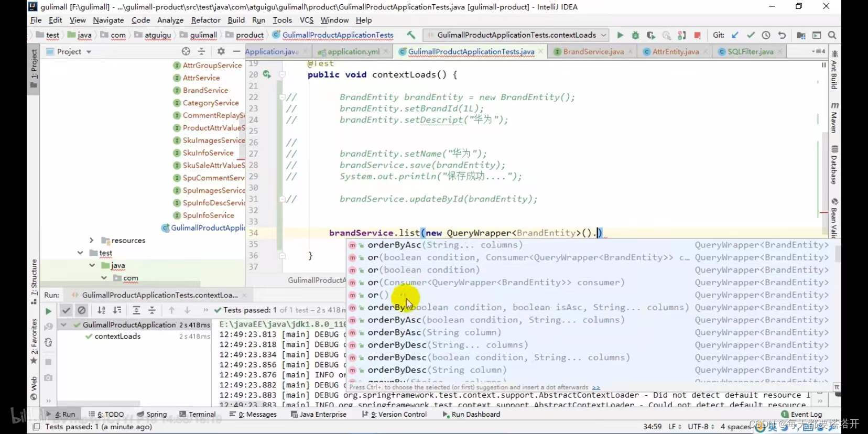Image resolution: width=868 pixels, height=434 pixels.
Task: Open the VCS menu
Action: 306,20
